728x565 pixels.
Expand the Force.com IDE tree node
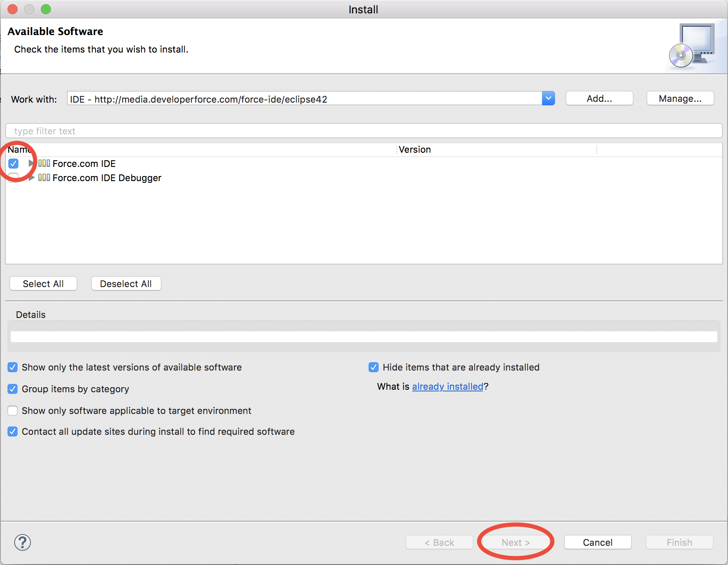(x=31, y=163)
